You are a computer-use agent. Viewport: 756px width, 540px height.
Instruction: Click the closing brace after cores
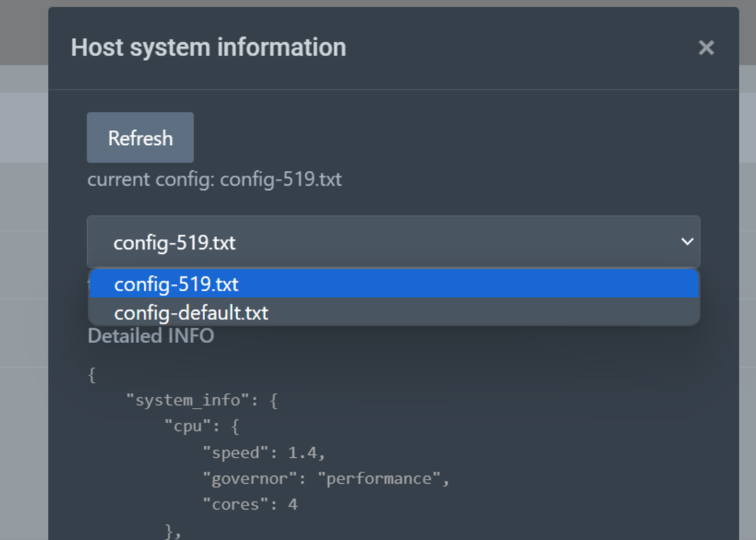tap(169, 531)
